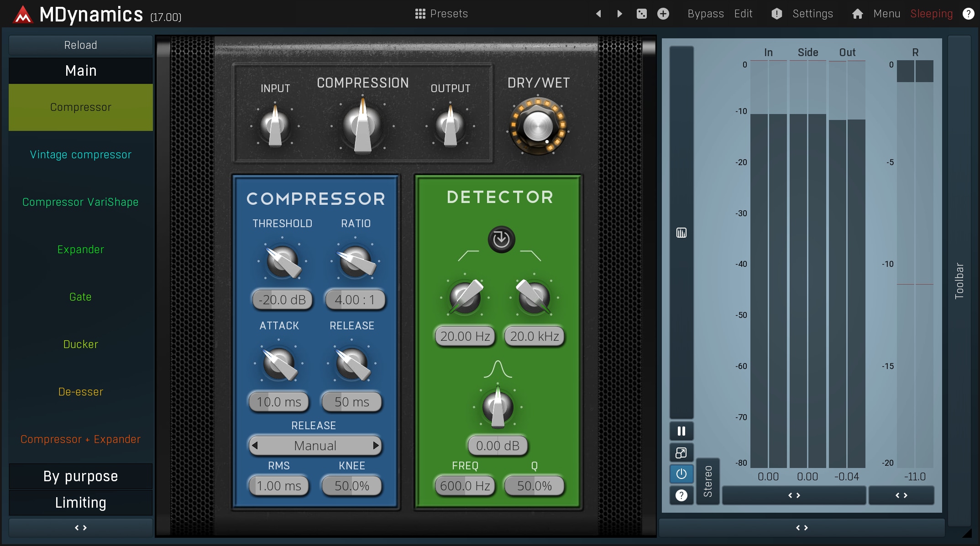Click the plus icon to save a new preset
980x546 pixels.
tap(663, 14)
